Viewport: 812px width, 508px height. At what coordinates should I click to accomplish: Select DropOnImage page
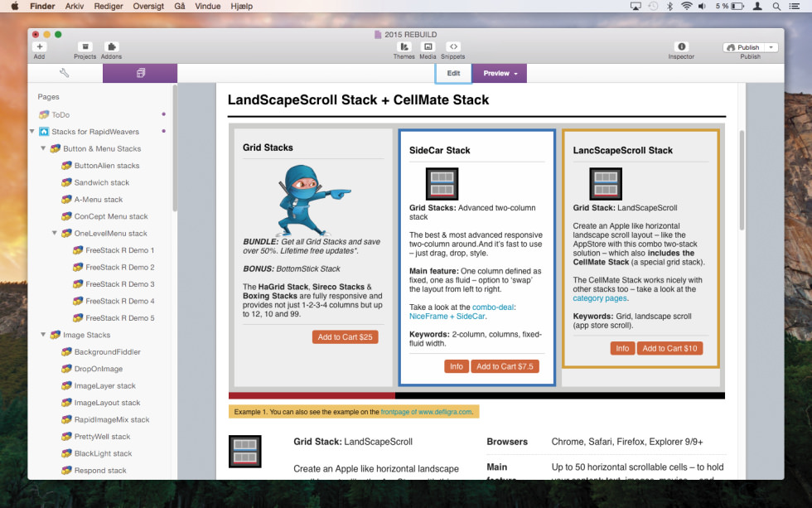point(99,369)
